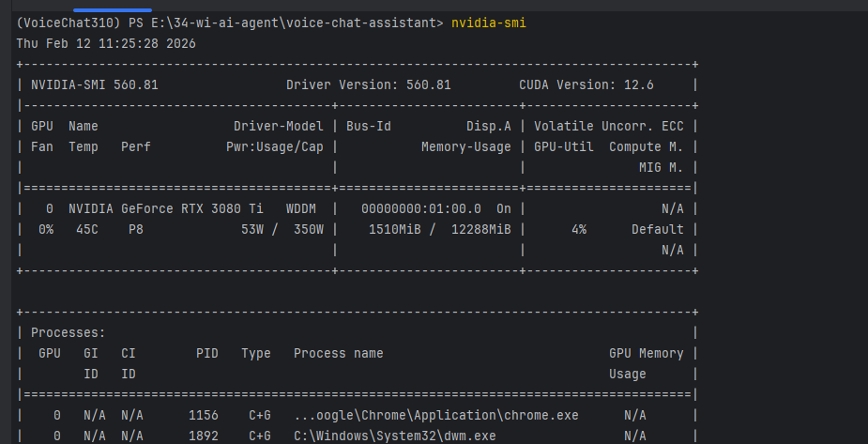Click the Compute M. header
The height and width of the screenshot is (444, 868).
coord(647,147)
